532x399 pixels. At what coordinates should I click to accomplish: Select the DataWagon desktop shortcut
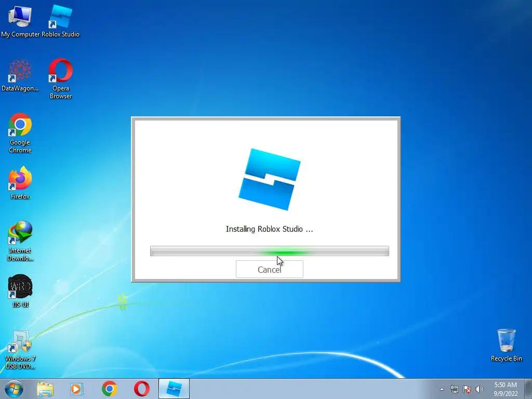click(x=20, y=75)
